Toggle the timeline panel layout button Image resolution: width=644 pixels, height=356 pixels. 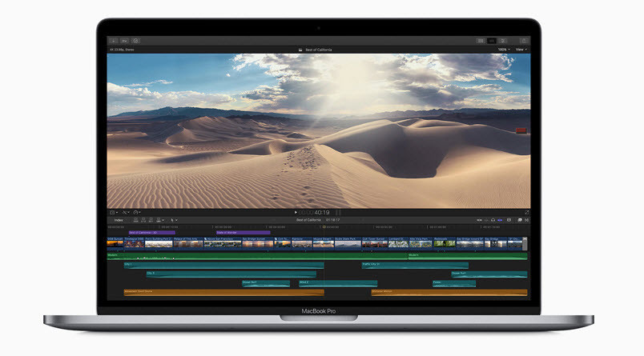492,40
